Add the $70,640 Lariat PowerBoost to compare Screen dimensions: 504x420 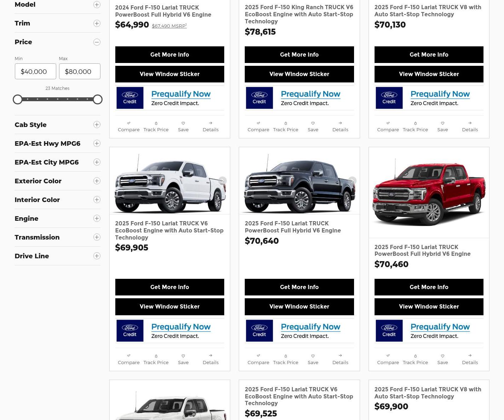click(258, 359)
